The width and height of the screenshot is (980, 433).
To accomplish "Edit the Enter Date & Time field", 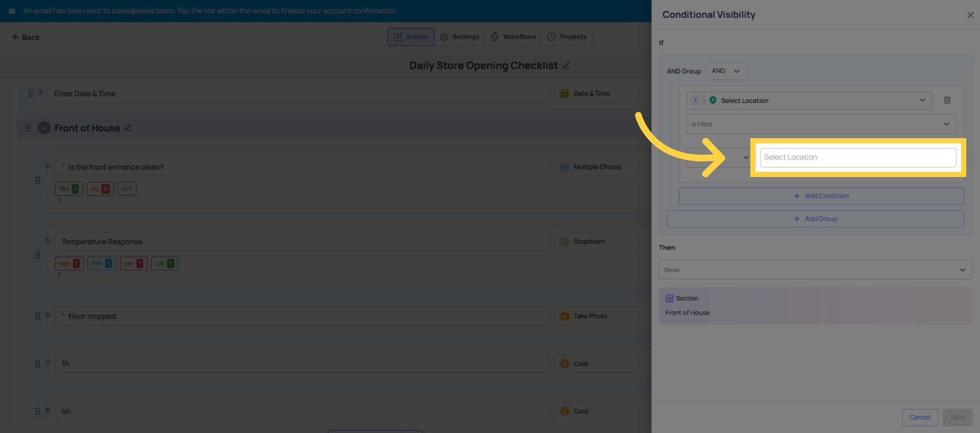I will tap(298, 93).
